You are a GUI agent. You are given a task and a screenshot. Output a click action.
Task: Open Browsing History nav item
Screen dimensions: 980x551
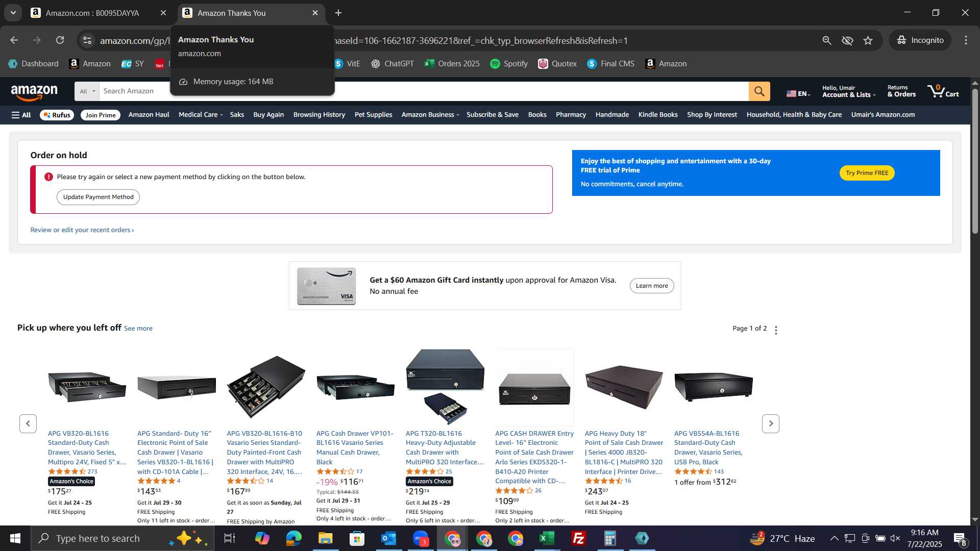pyautogui.click(x=319, y=115)
